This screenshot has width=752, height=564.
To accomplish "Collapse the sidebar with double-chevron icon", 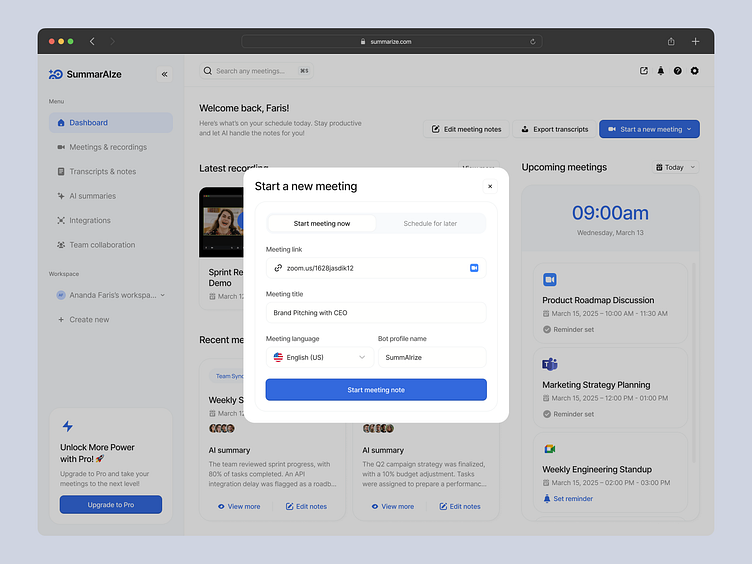I will point(165,74).
